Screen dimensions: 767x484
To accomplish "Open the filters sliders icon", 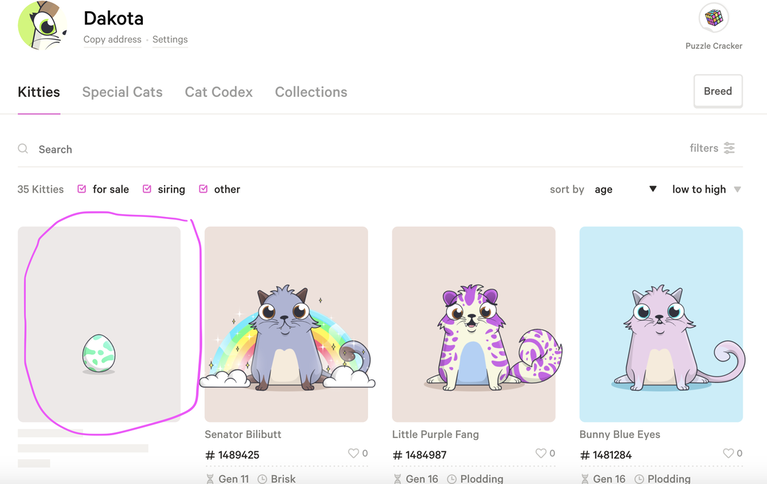I will [x=729, y=148].
